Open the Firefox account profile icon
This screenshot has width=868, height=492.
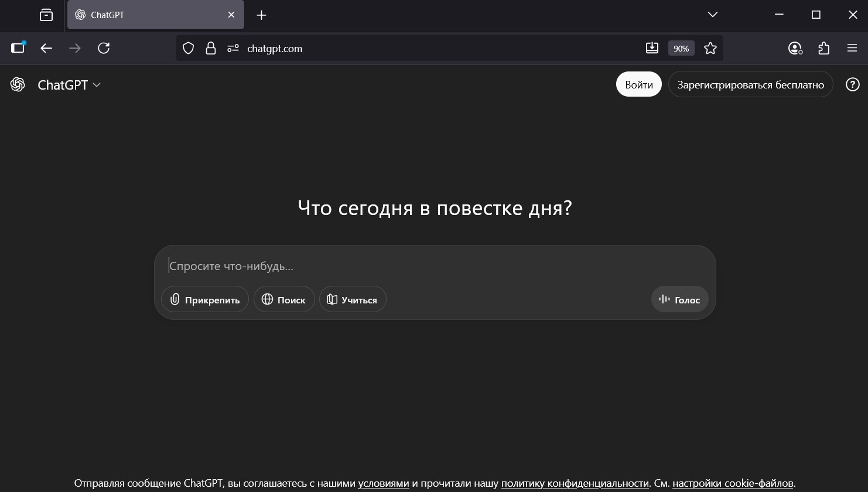click(795, 49)
